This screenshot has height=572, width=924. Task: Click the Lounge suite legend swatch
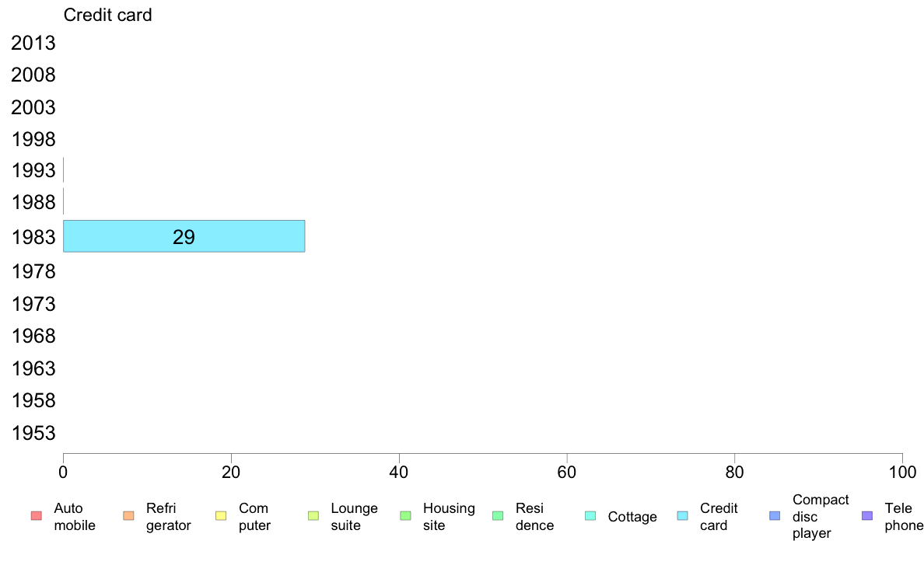coord(313,516)
